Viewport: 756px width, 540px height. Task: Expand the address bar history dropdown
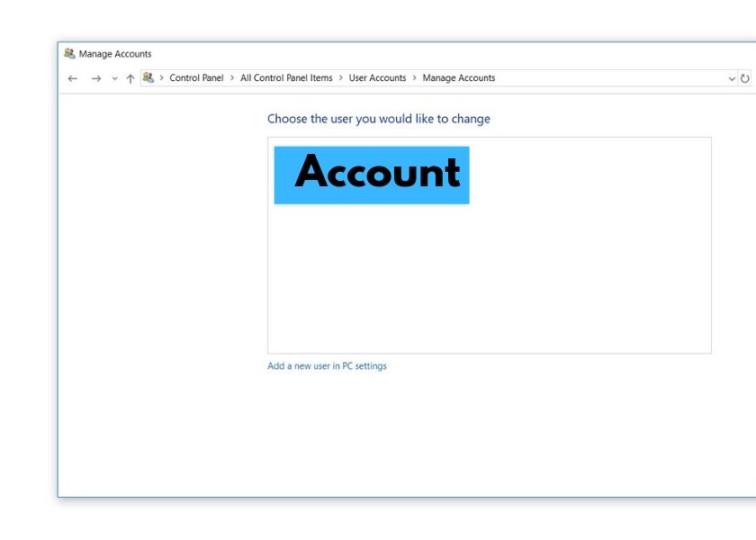pyautogui.click(x=732, y=78)
